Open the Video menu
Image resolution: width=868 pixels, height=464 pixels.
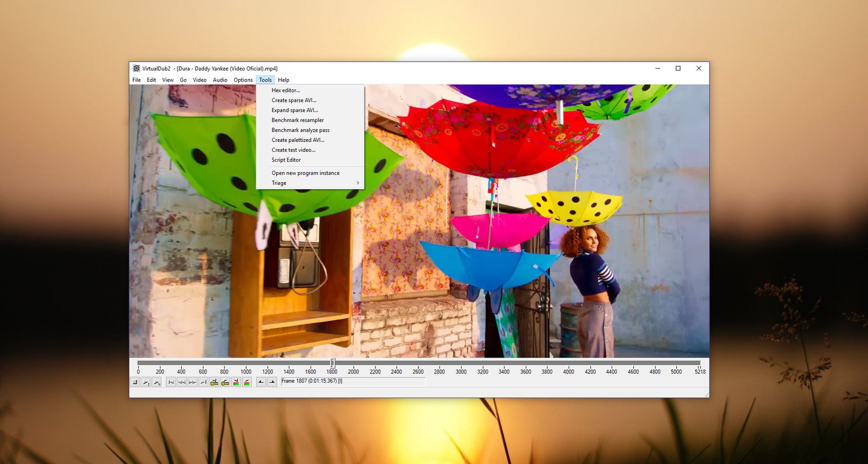(200, 80)
